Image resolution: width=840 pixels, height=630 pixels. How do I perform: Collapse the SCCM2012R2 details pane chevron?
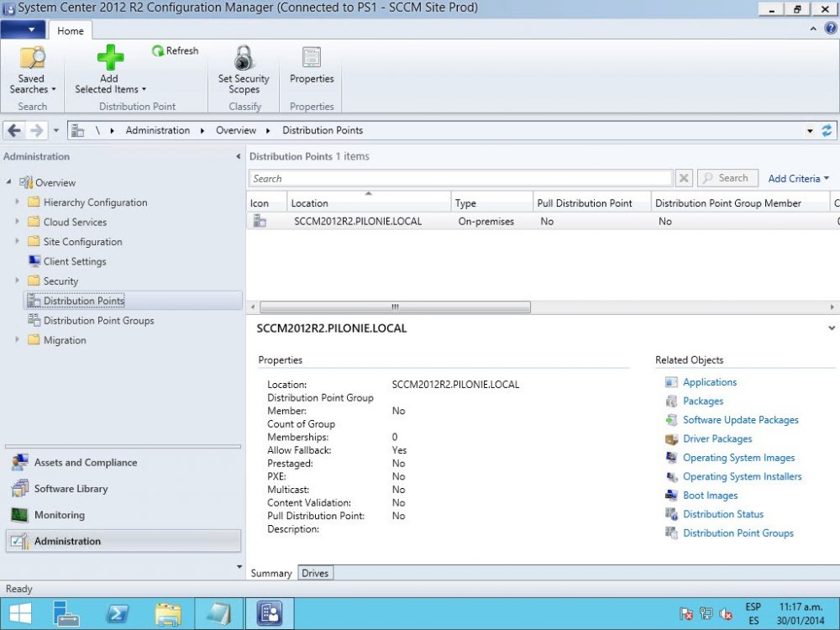click(832, 328)
